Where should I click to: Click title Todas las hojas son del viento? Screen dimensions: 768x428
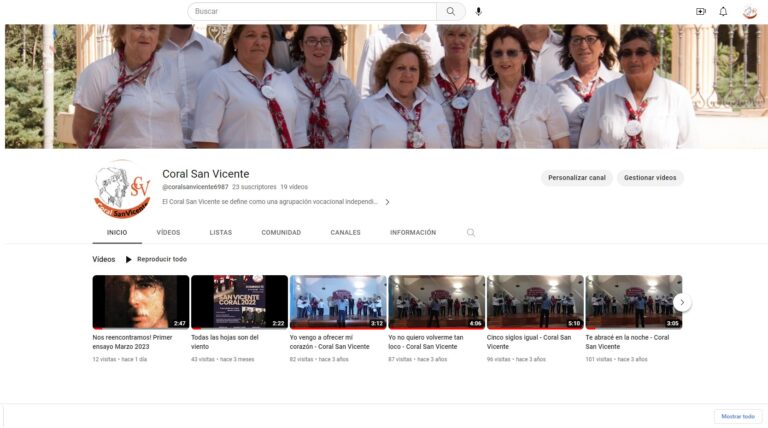pos(225,342)
